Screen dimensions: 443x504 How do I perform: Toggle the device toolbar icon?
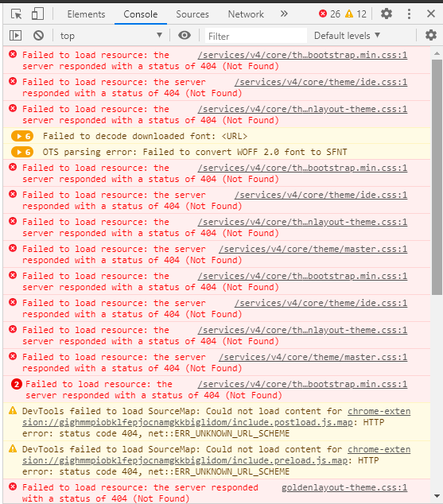click(x=37, y=14)
